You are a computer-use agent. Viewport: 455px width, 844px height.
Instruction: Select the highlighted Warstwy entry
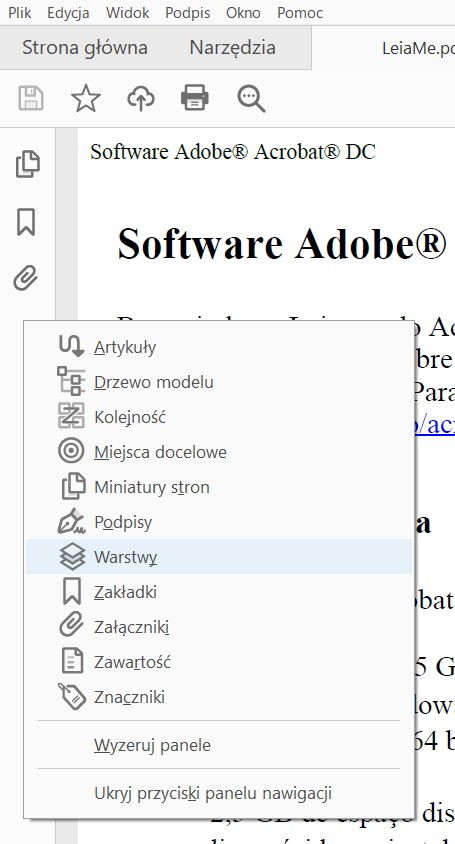point(219,557)
